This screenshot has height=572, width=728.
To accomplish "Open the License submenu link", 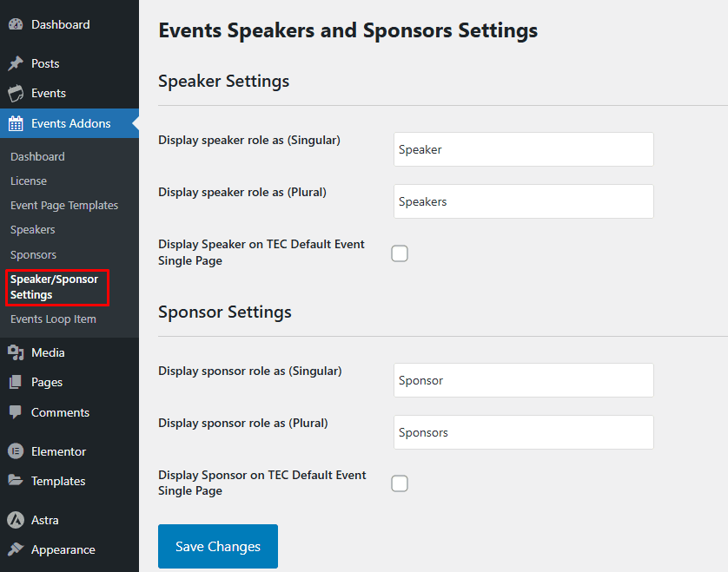I will (x=29, y=181).
